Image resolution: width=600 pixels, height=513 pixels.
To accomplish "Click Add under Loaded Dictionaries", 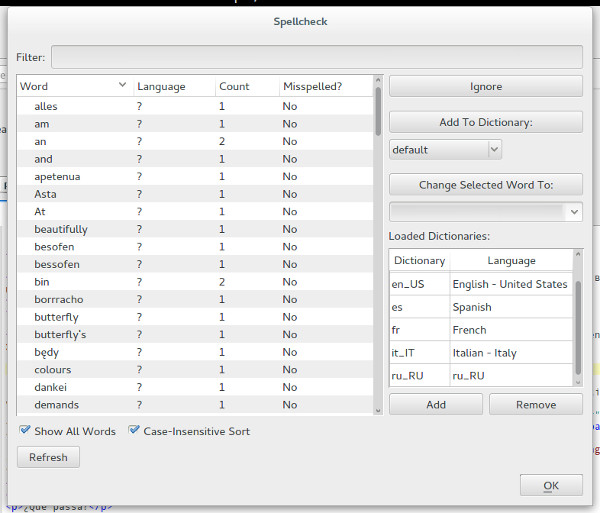I will 435,405.
